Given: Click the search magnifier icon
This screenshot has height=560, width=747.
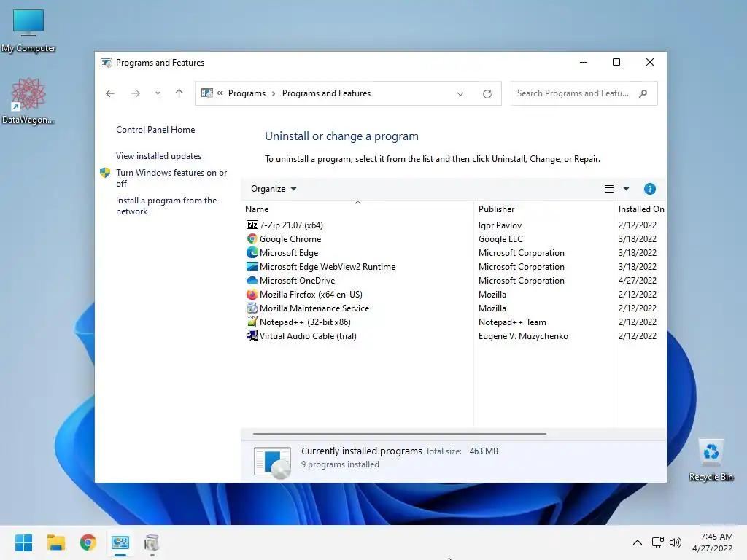Looking at the screenshot, I should pos(643,93).
